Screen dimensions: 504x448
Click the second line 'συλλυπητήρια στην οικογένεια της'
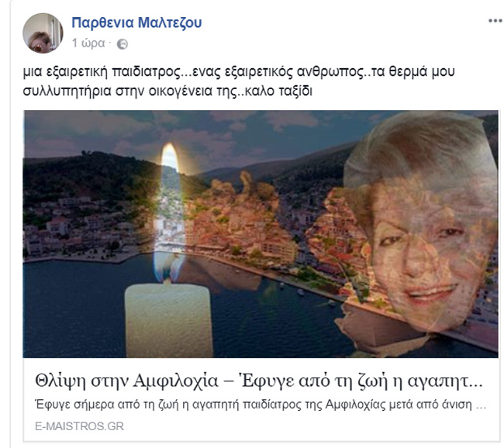click(129, 91)
